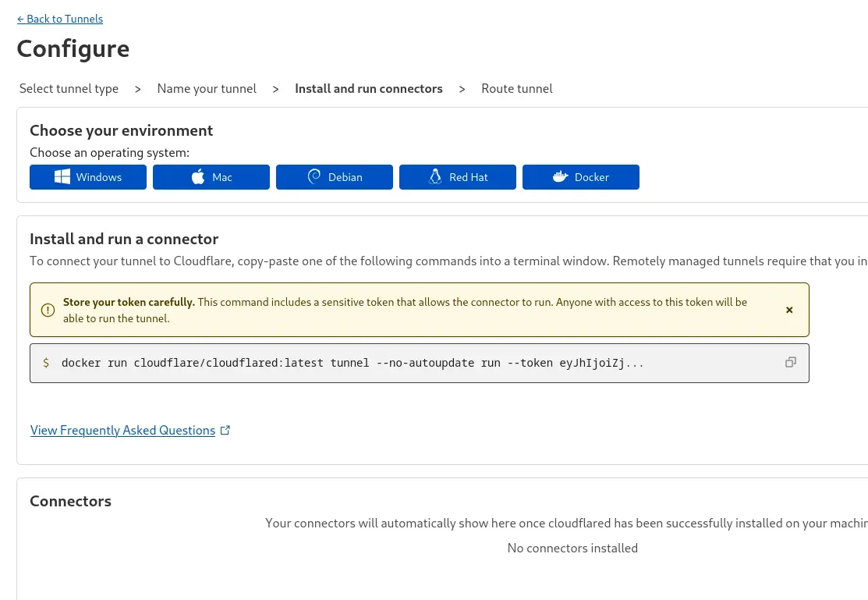The image size is (868, 600).
Task: Choose the Docker environment button
Action: click(581, 177)
